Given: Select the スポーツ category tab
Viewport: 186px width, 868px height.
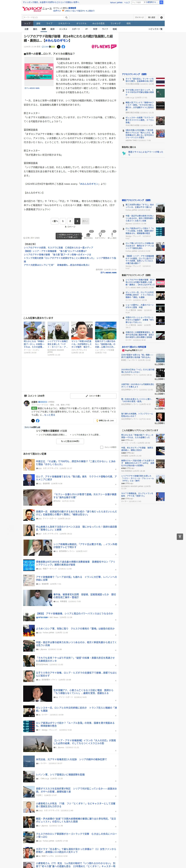Looking at the screenshot, I should [x=76, y=29].
